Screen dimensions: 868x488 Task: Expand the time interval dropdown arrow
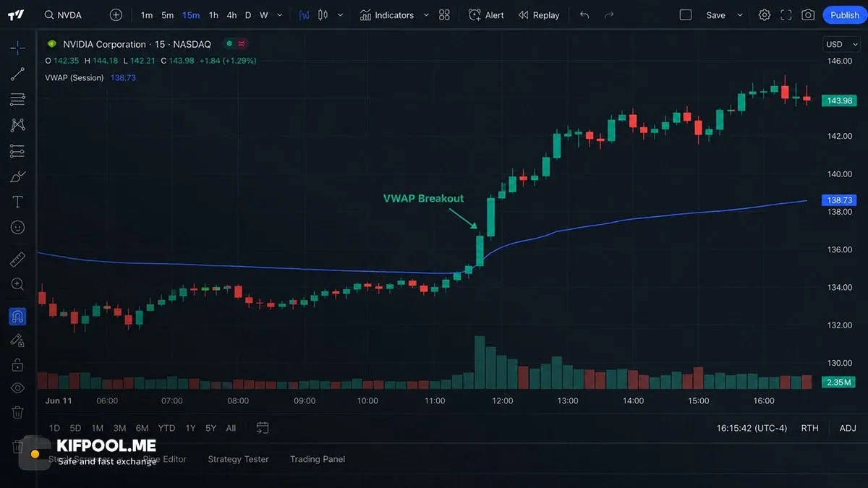(x=280, y=15)
